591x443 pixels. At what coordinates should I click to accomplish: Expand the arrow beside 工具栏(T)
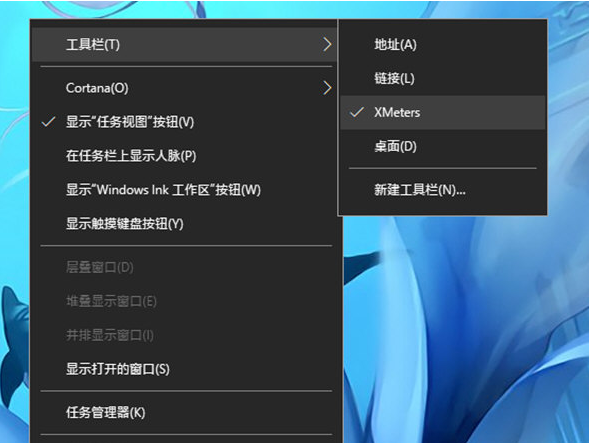pos(327,44)
